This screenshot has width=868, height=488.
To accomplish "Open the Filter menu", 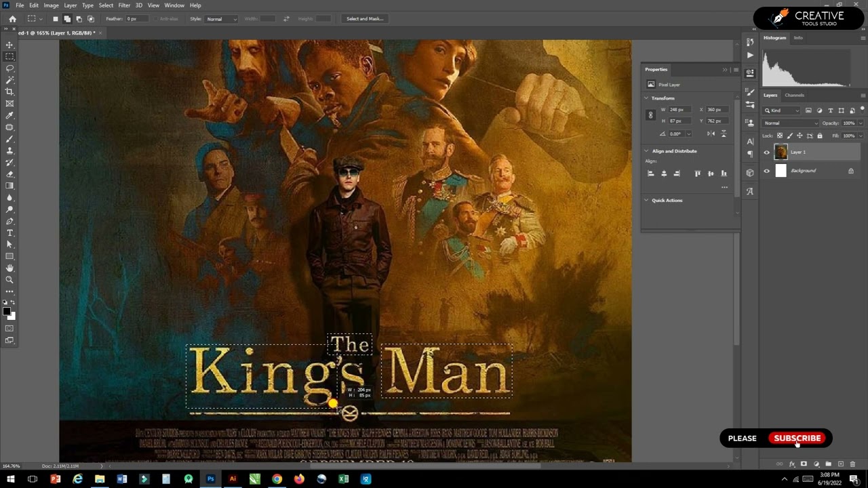I will click(x=124, y=5).
